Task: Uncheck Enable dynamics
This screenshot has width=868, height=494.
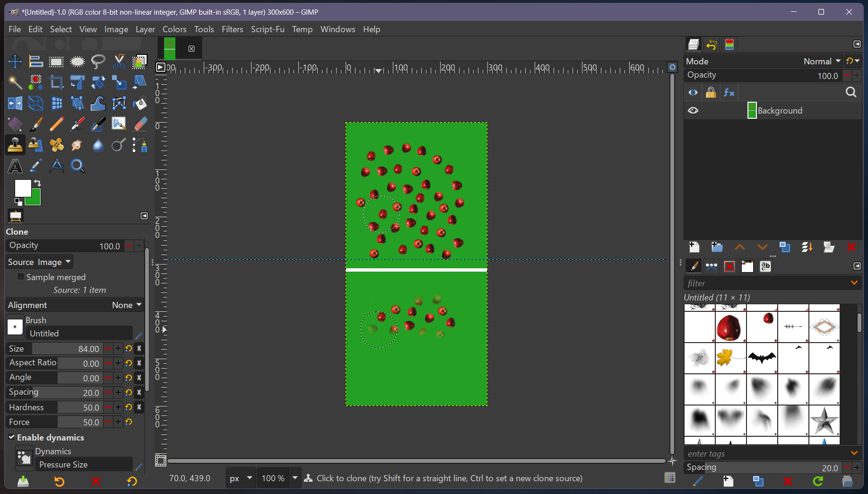Action: pyautogui.click(x=11, y=437)
